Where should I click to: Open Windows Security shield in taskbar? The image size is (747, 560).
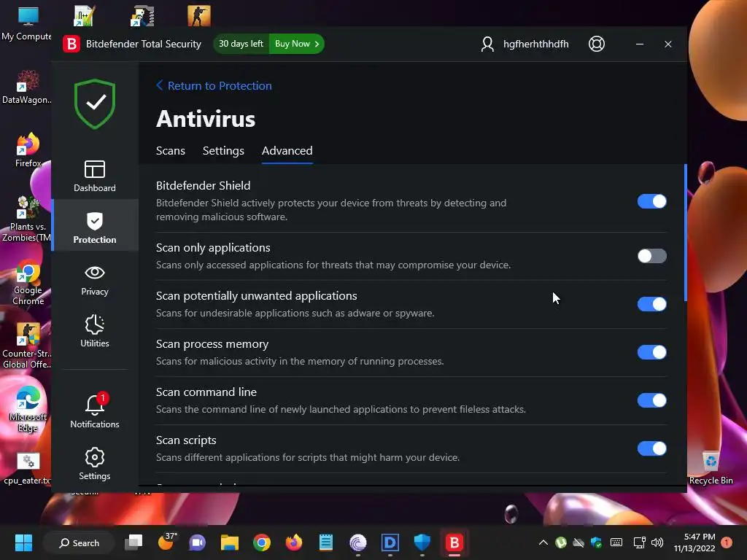[422, 542]
